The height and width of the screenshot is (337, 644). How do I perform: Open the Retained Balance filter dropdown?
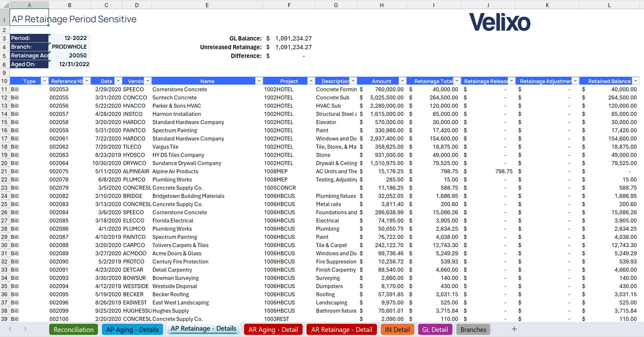(x=636, y=81)
